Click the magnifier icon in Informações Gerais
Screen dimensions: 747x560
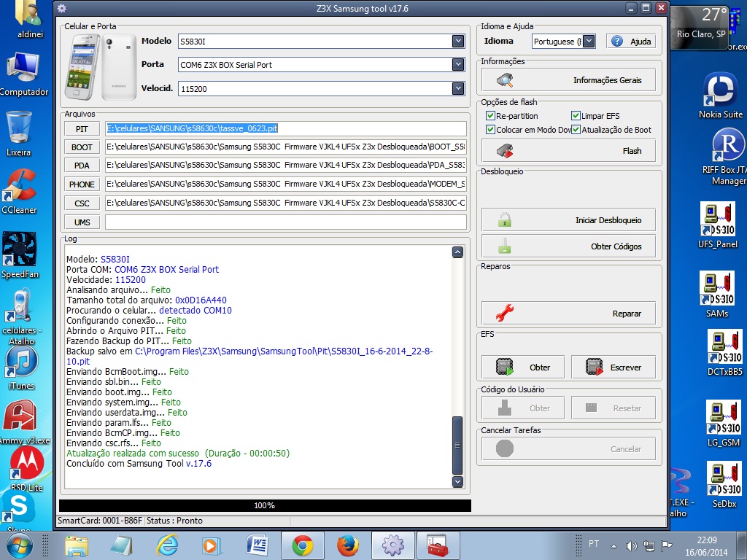(505, 80)
